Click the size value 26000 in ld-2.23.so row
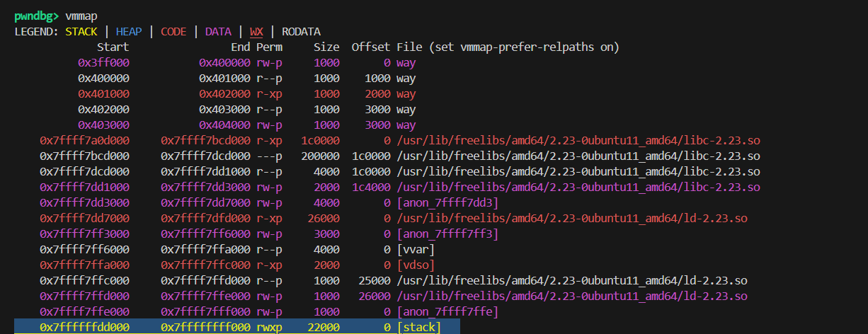The image size is (868, 334). (x=324, y=218)
